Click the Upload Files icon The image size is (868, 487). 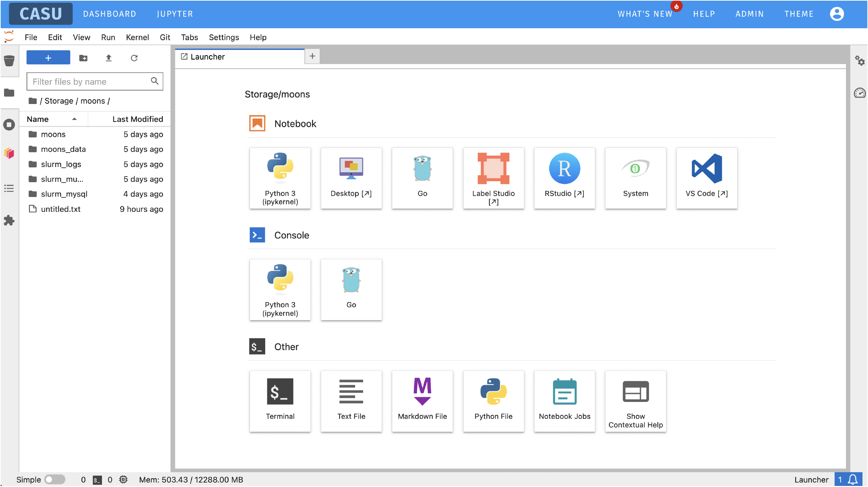[108, 58]
